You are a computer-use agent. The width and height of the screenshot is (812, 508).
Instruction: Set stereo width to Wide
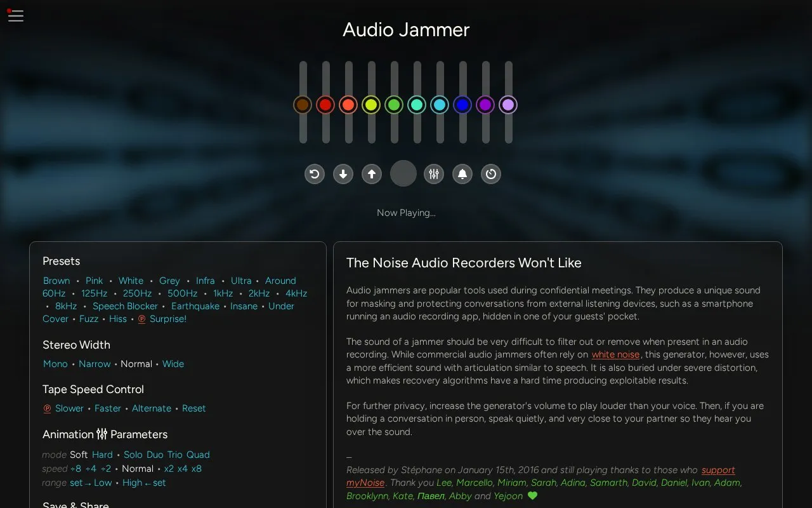coord(173,364)
